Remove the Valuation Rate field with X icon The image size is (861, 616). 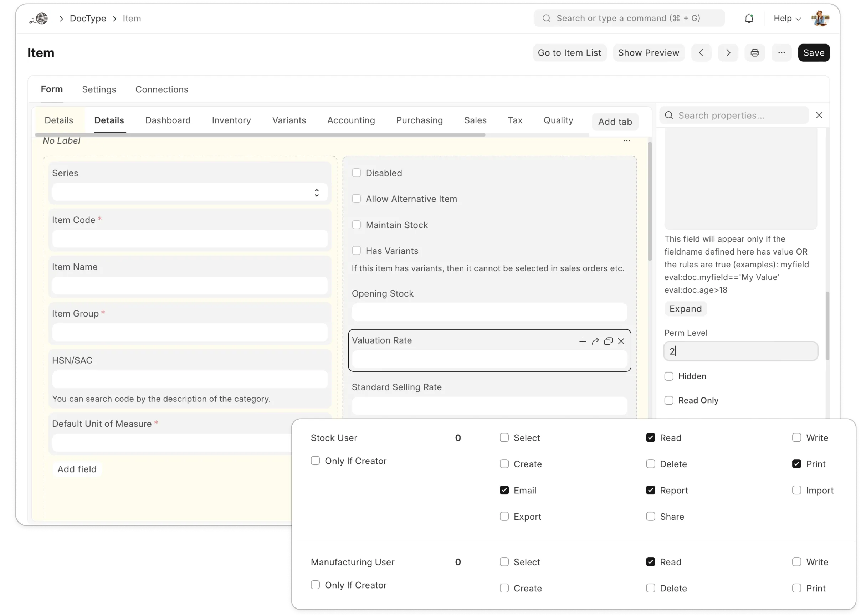621,341
